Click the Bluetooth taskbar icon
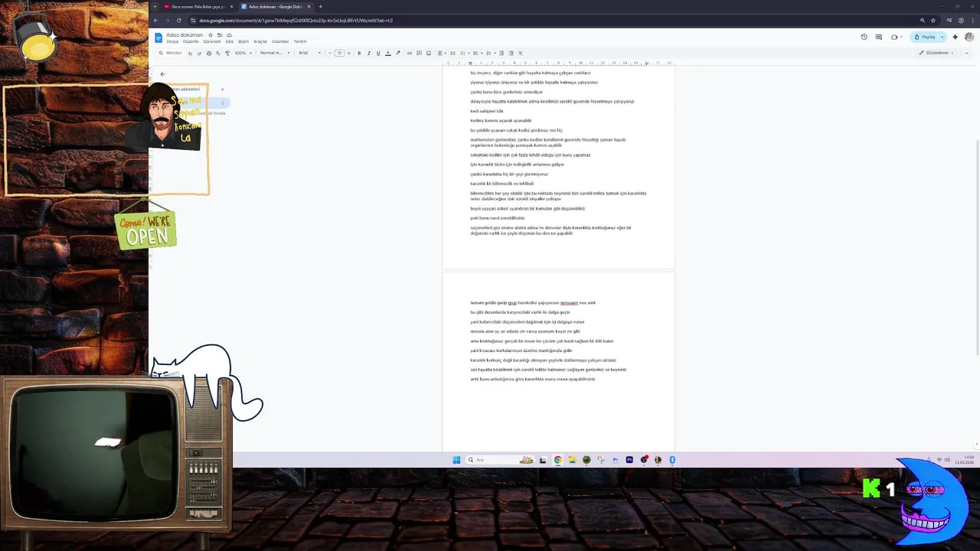 pos(672,460)
